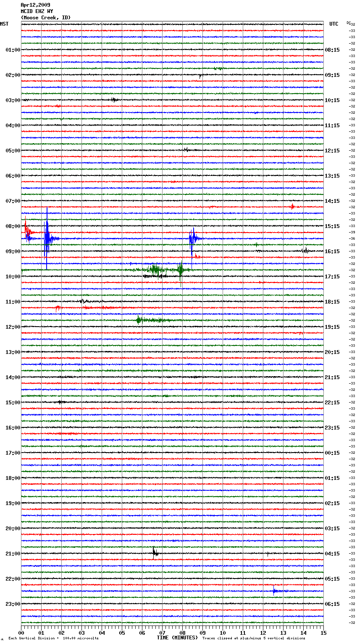Click the 00:15 UTC time label
This screenshot has width=357, height=644.
point(332,453)
